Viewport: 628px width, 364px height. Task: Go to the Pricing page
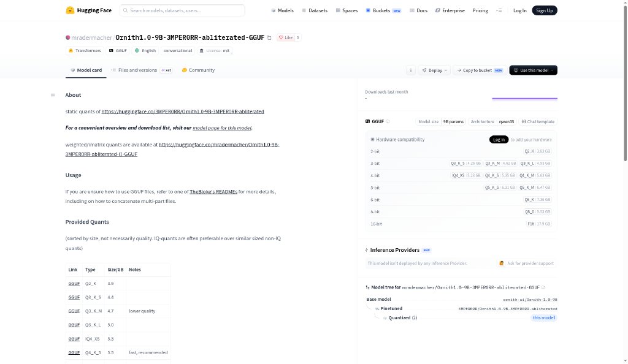[x=480, y=10]
